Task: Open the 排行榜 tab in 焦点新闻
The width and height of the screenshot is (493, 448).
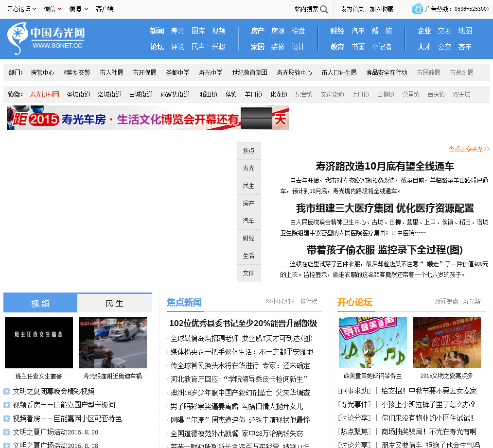Action: [308, 301]
